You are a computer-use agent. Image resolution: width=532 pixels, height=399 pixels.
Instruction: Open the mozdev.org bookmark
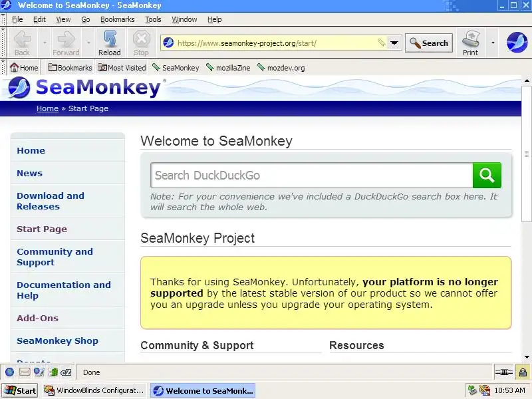pyautogui.click(x=281, y=68)
